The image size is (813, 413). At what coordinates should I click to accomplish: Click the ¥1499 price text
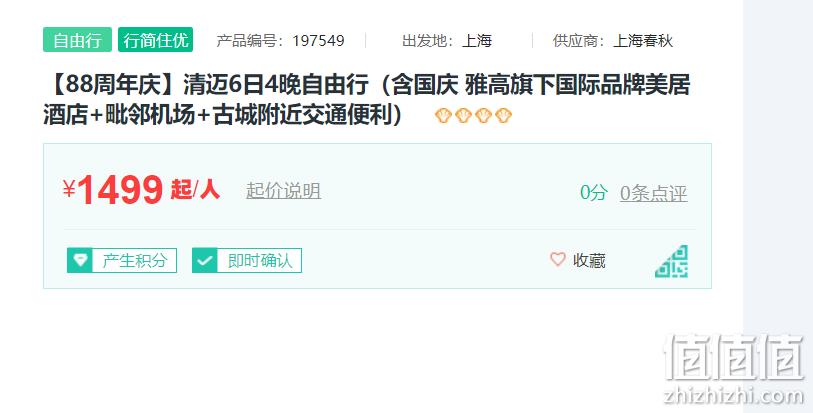[x=114, y=190]
